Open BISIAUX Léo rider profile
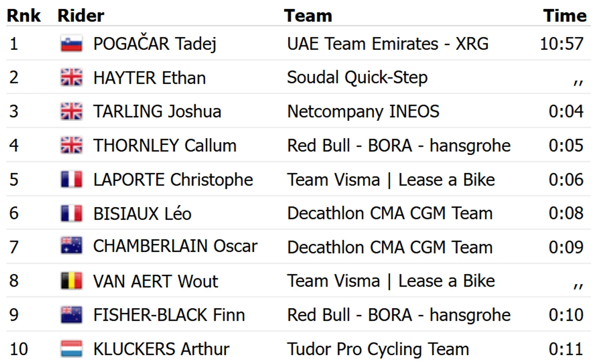 click(142, 214)
